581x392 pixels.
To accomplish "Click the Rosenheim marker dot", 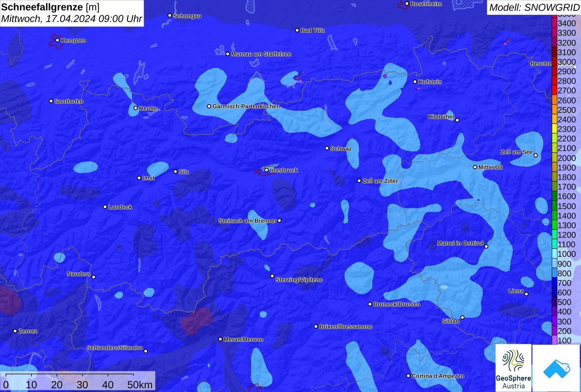I will [x=407, y=4].
